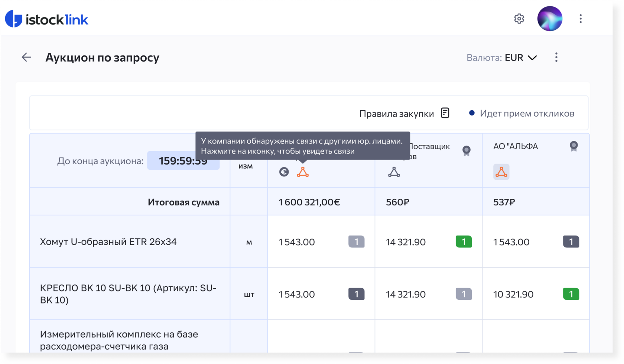The image size is (624, 364).
Task: Open the Правила закупки text link
Action: click(x=396, y=114)
